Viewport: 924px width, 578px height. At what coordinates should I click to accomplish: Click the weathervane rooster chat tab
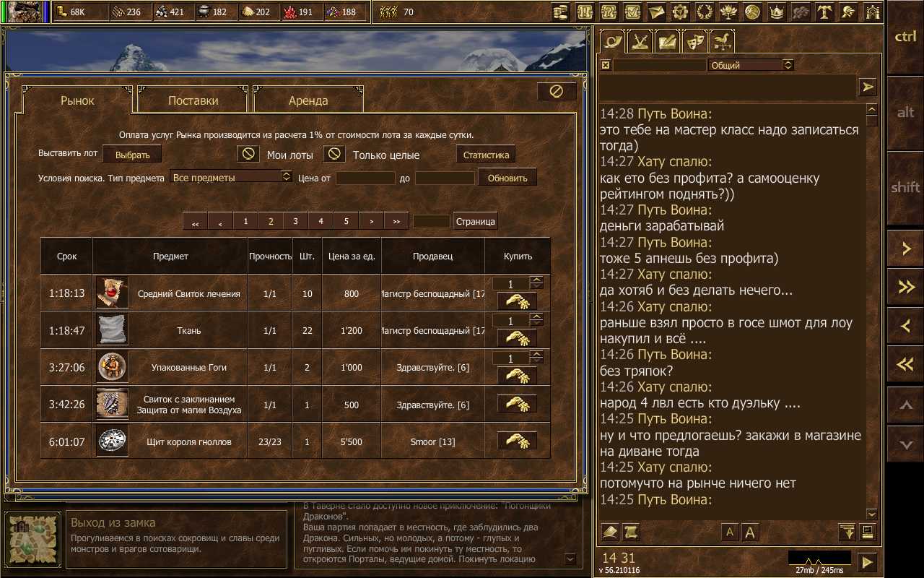(722, 41)
